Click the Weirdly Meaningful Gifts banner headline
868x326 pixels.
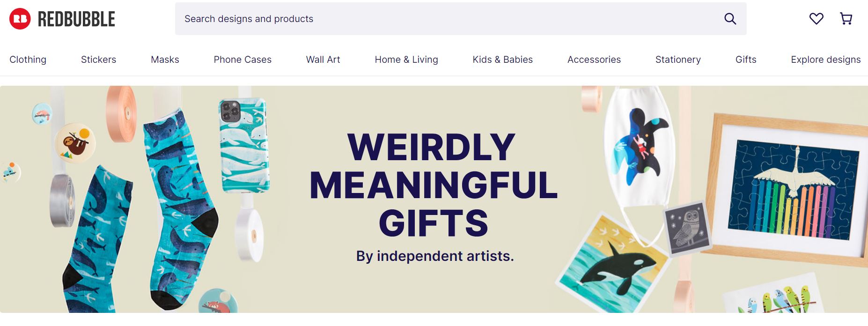point(434,185)
